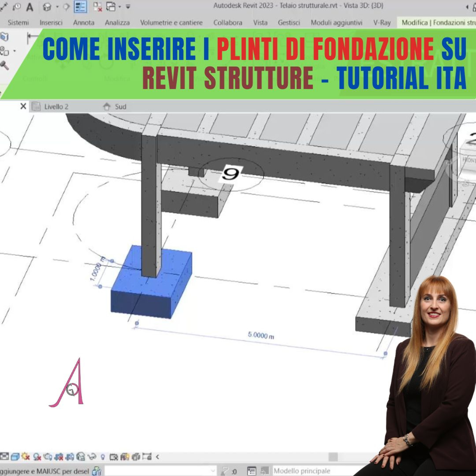Image resolution: width=476 pixels, height=476 pixels.
Task: Toggle Sun Path in view control bar
Action: [26, 456]
